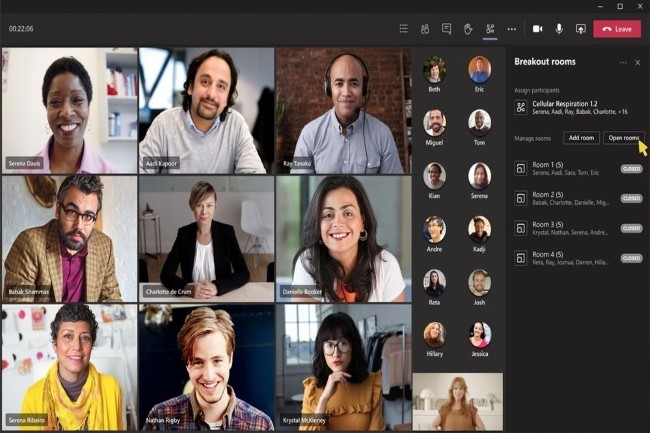
Task: Click the Room 4 door icon
Action: [x=521, y=258]
